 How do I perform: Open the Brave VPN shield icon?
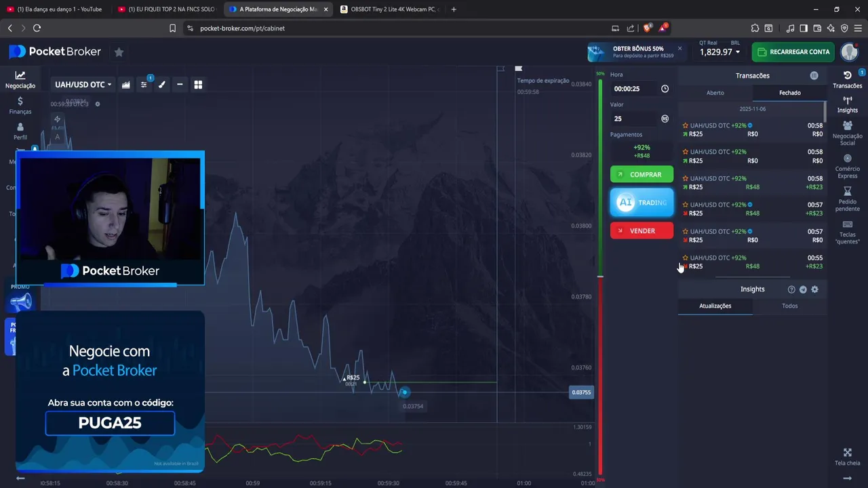pos(844,28)
